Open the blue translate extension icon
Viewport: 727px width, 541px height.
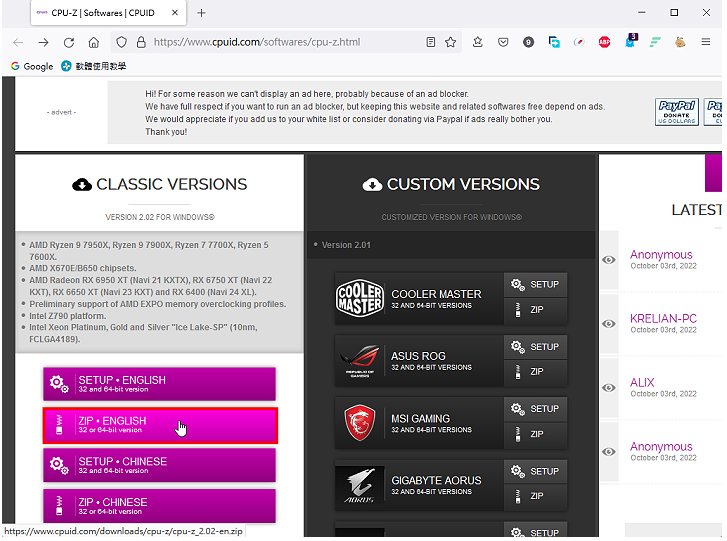(x=554, y=42)
